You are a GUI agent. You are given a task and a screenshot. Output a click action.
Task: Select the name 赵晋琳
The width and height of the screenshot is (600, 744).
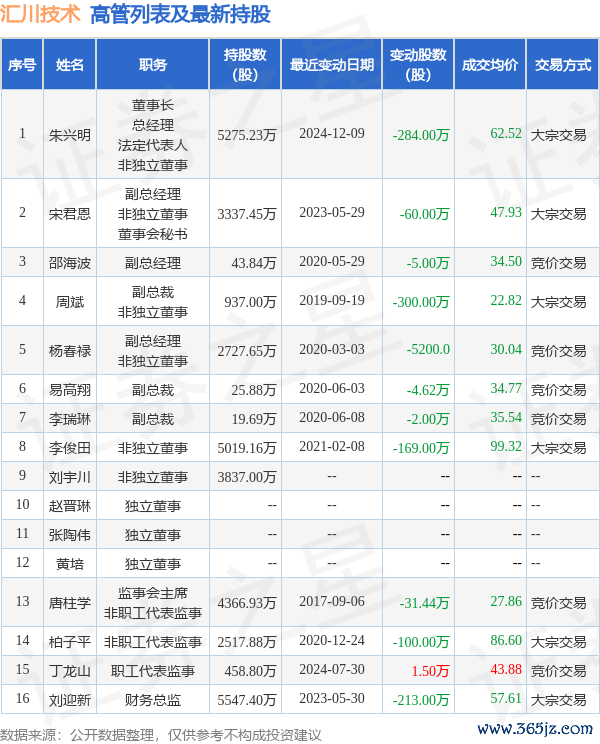click(x=70, y=506)
